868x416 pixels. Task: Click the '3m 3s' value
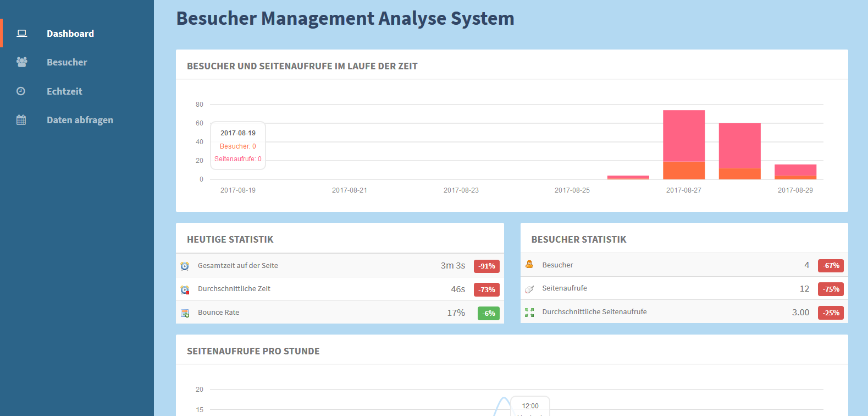coord(453,265)
